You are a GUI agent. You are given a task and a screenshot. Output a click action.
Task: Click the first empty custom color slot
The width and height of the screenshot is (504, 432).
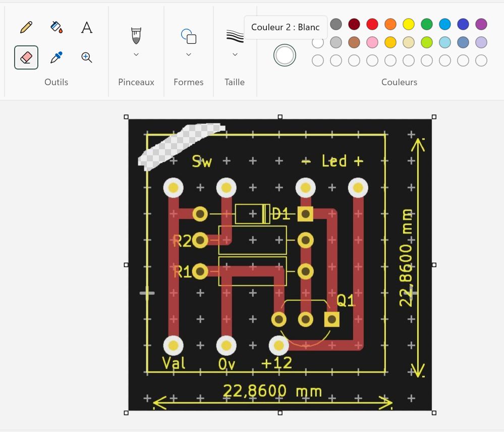[x=317, y=60]
